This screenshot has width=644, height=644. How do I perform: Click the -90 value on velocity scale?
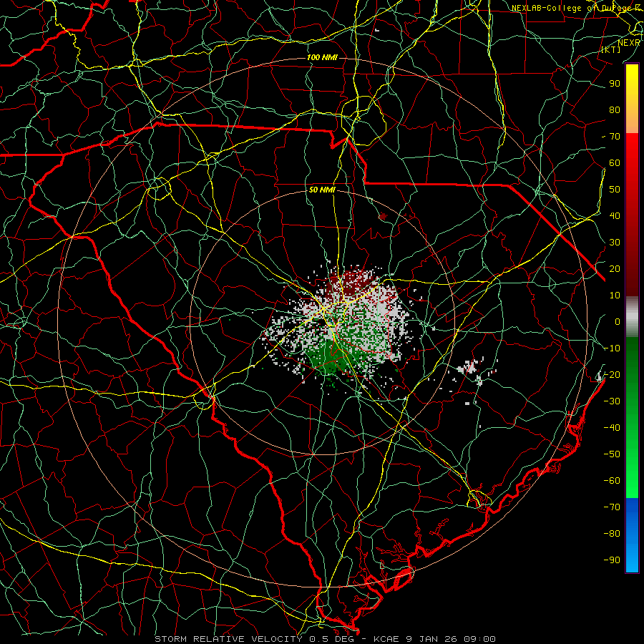pos(612,560)
